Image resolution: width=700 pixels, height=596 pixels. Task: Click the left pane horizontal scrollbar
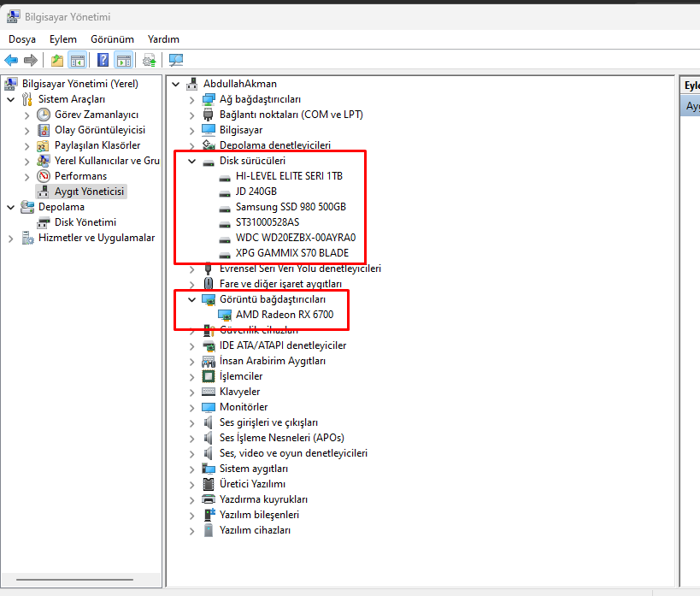74,580
